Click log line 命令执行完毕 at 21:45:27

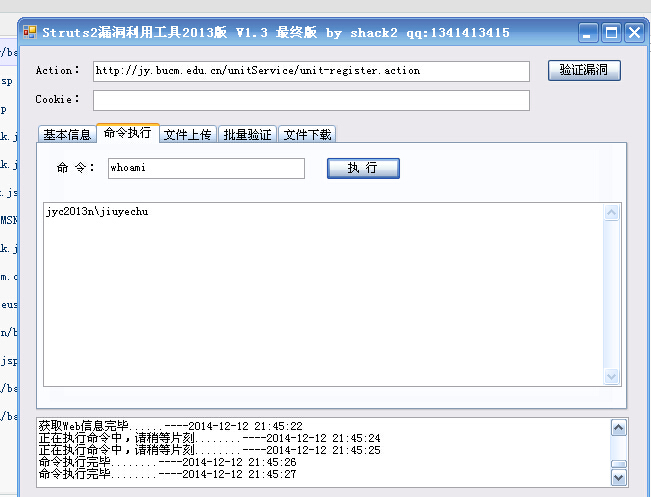pyautogui.click(x=168, y=474)
